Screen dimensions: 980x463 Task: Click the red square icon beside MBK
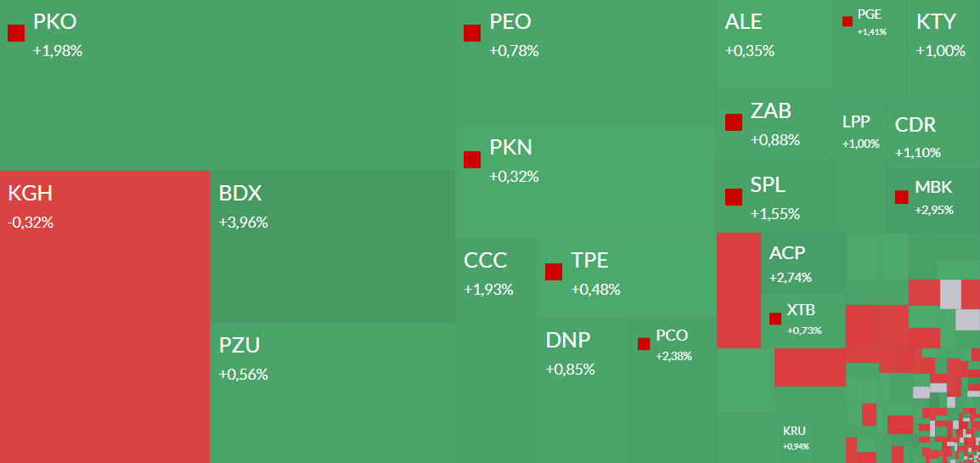pyautogui.click(x=902, y=197)
